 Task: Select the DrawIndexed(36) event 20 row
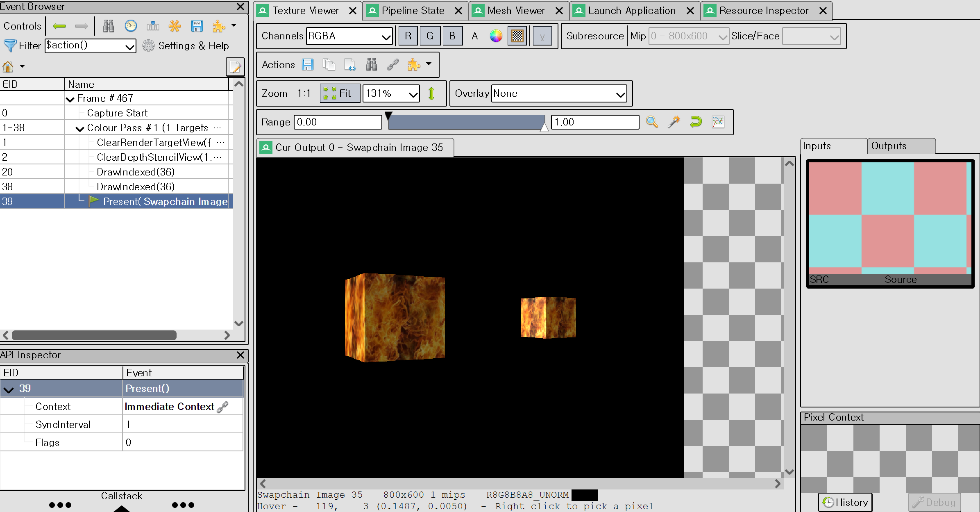(116, 172)
